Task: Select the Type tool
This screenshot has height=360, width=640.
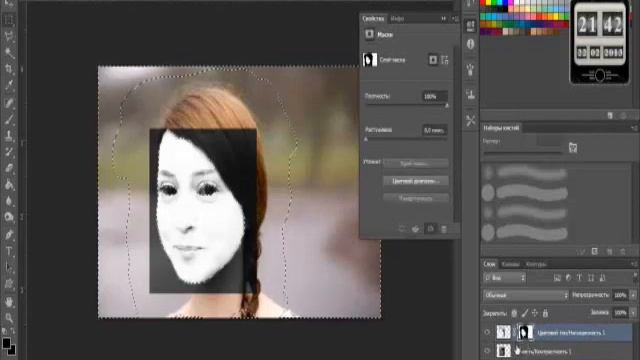Action: coord(9,251)
